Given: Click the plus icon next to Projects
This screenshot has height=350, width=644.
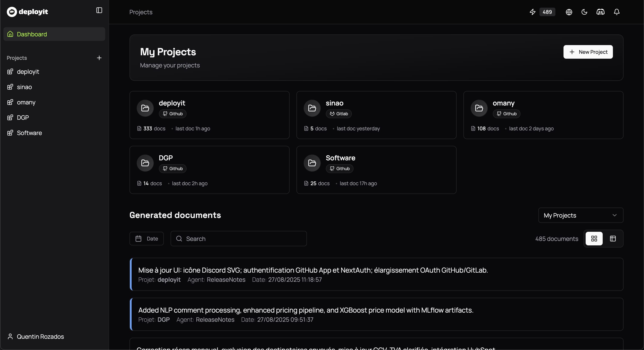Looking at the screenshot, I should pyautogui.click(x=99, y=58).
